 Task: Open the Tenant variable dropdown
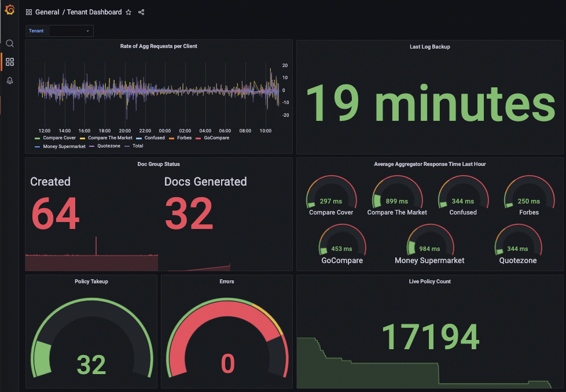[x=71, y=31]
